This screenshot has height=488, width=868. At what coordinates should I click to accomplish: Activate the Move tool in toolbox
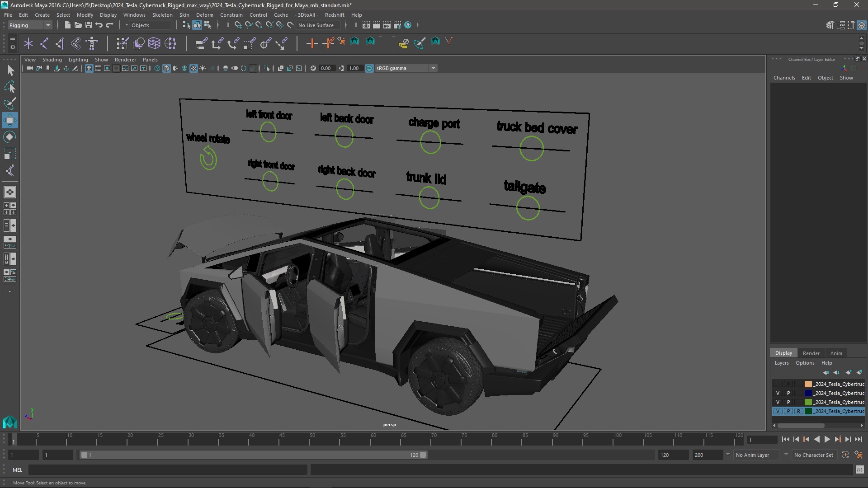coord(10,120)
